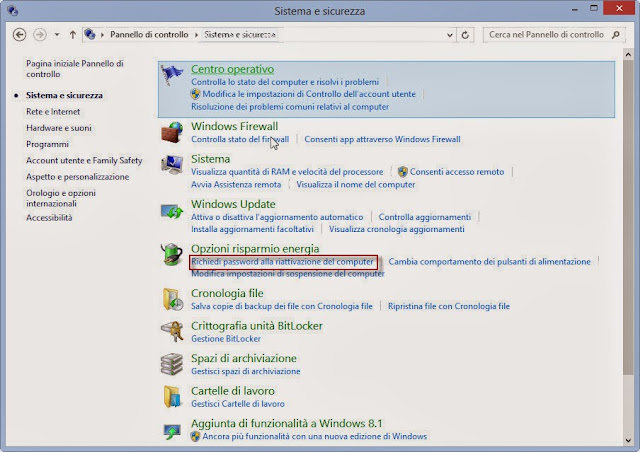Click Richiedi password alla riattivazione del computer
The height and width of the screenshot is (452, 640).
click(x=284, y=261)
